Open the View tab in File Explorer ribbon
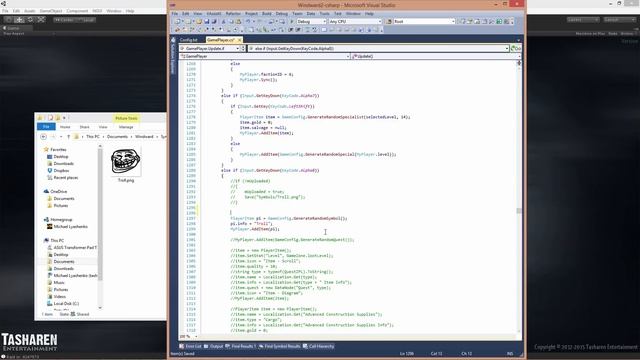Viewport: 640px width, 360px height. 103,127
